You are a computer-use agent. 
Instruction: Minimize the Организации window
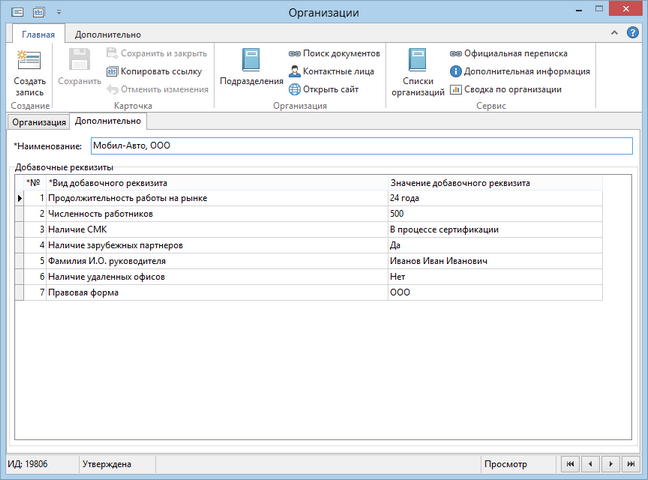click(579, 10)
